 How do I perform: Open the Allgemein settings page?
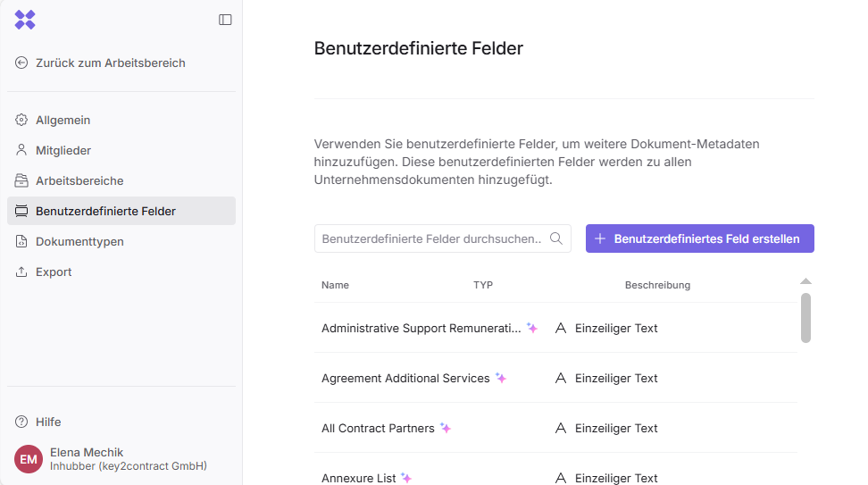(x=63, y=121)
